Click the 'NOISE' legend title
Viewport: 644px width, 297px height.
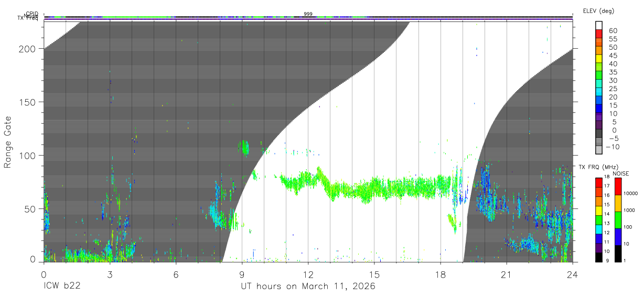[621, 174]
